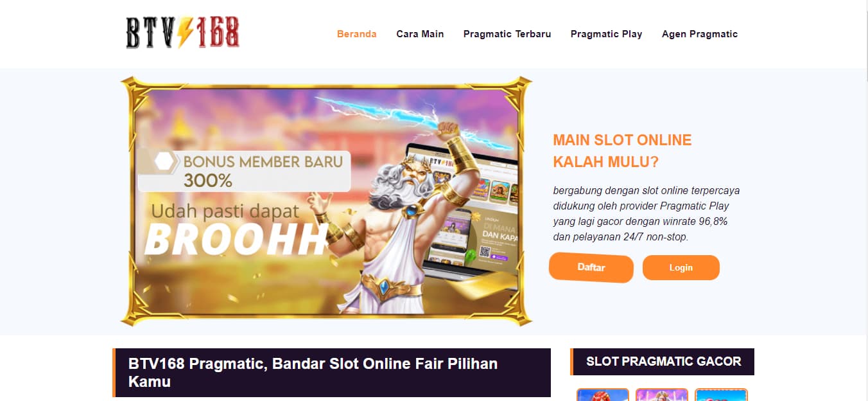
Task: Click the orange Login button
Action: point(681,268)
